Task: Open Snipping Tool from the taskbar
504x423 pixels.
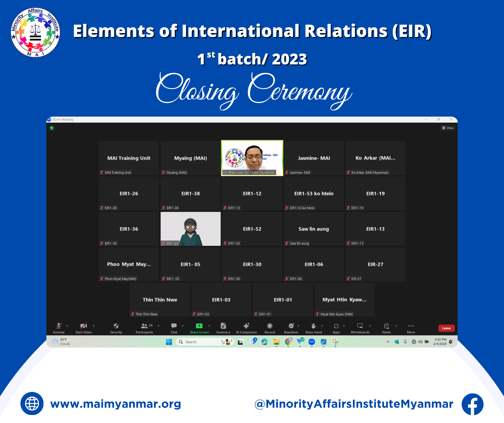Action: 335,342
